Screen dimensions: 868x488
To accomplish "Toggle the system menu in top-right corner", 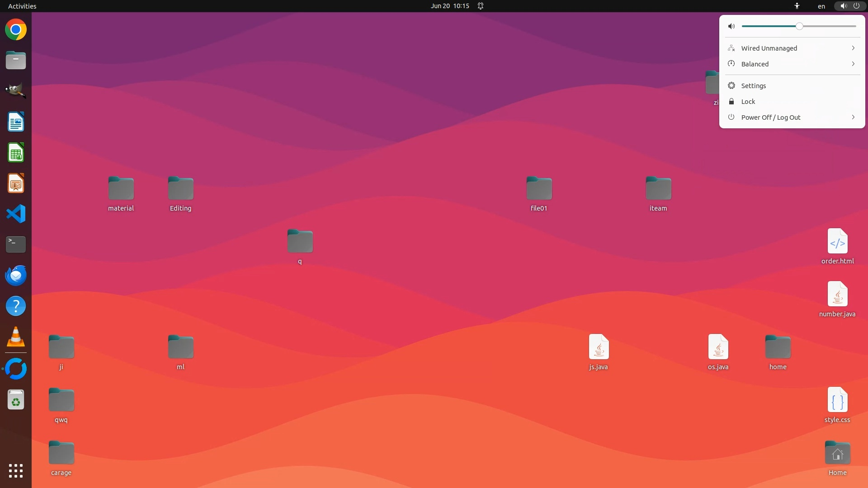I will click(849, 6).
